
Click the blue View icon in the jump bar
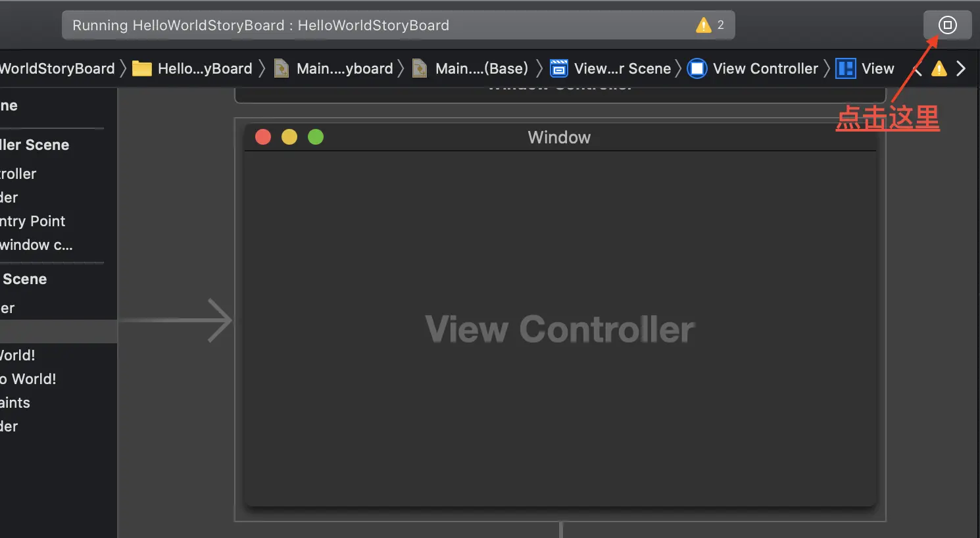pyautogui.click(x=845, y=68)
